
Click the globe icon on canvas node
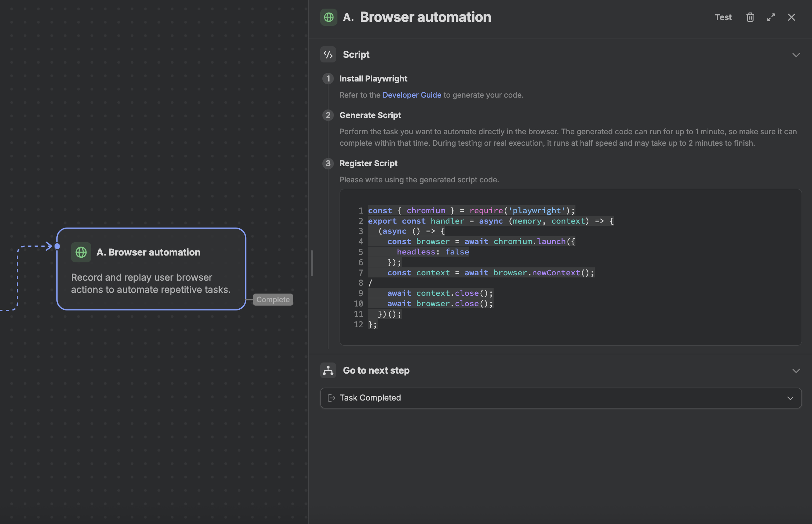[x=81, y=252]
